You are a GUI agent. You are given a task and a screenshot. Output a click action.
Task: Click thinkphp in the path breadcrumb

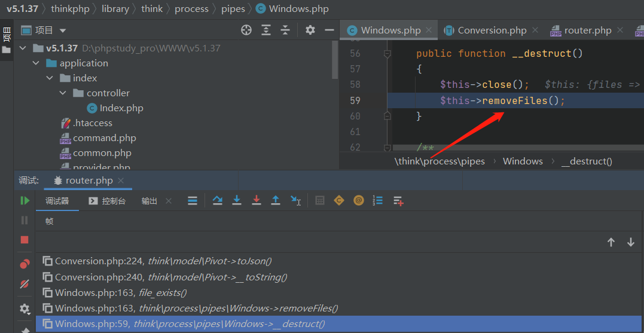(70, 8)
